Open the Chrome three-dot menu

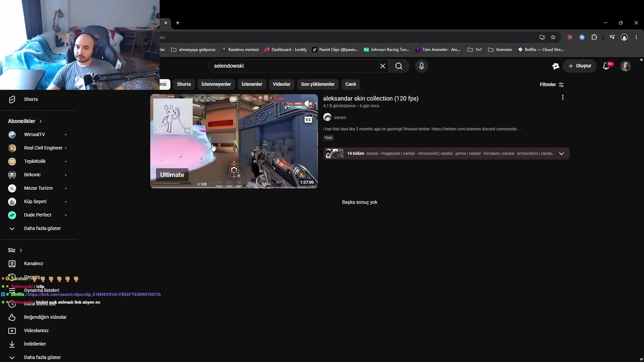[x=636, y=37]
